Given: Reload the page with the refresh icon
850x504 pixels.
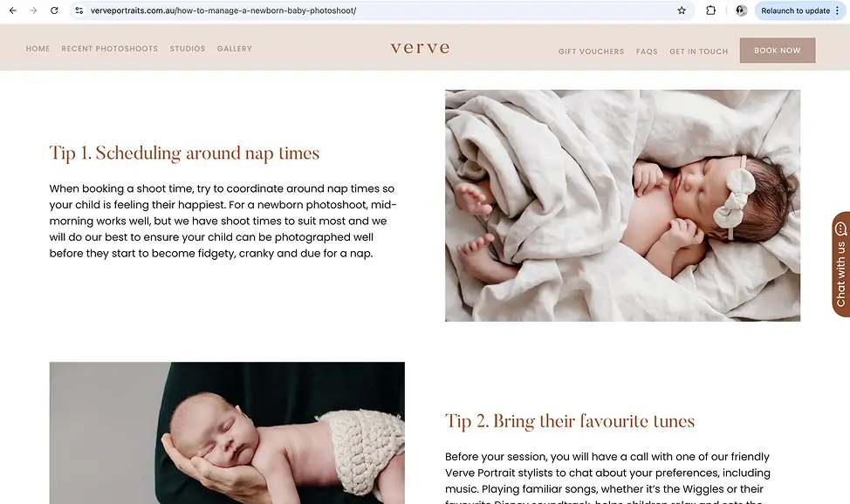Looking at the screenshot, I should (x=54, y=10).
